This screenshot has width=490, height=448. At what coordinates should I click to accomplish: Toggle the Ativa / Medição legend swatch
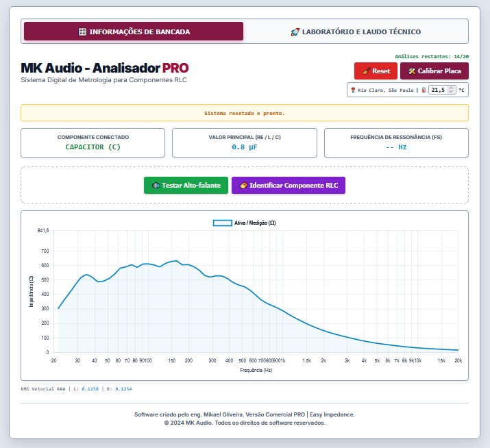(223, 223)
